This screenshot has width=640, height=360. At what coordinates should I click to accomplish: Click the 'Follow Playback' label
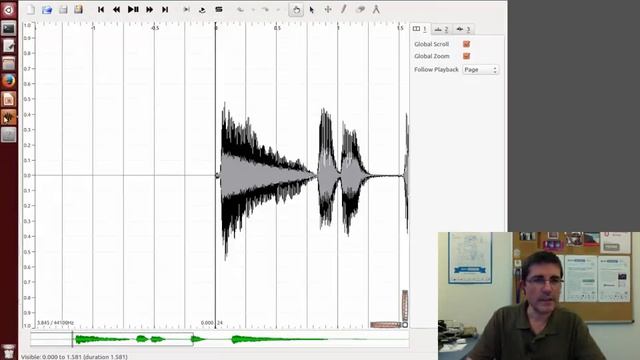(436, 70)
